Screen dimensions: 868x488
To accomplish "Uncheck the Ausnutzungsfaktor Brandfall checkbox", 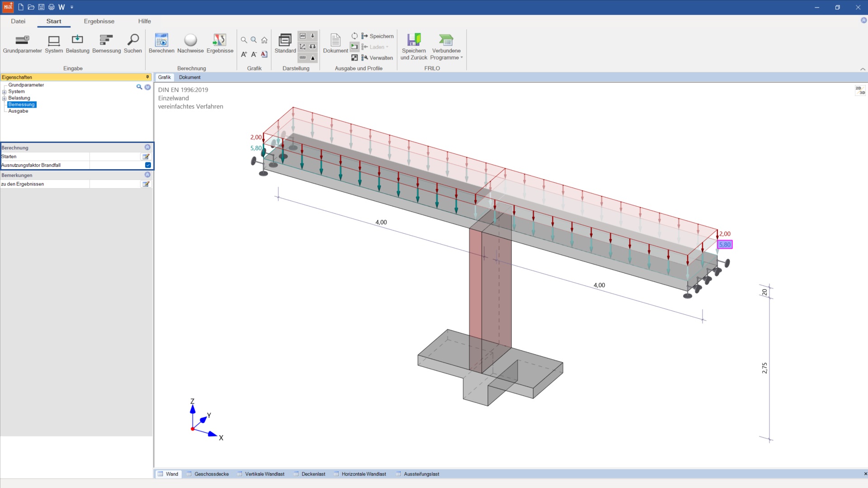I will (148, 165).
